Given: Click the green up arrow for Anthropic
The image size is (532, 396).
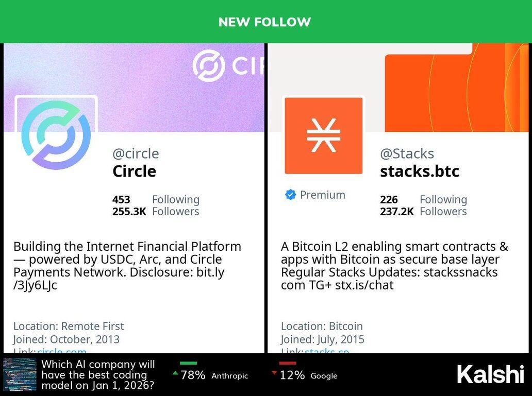Looking at the screenshot, I should (x=176, y=373).
